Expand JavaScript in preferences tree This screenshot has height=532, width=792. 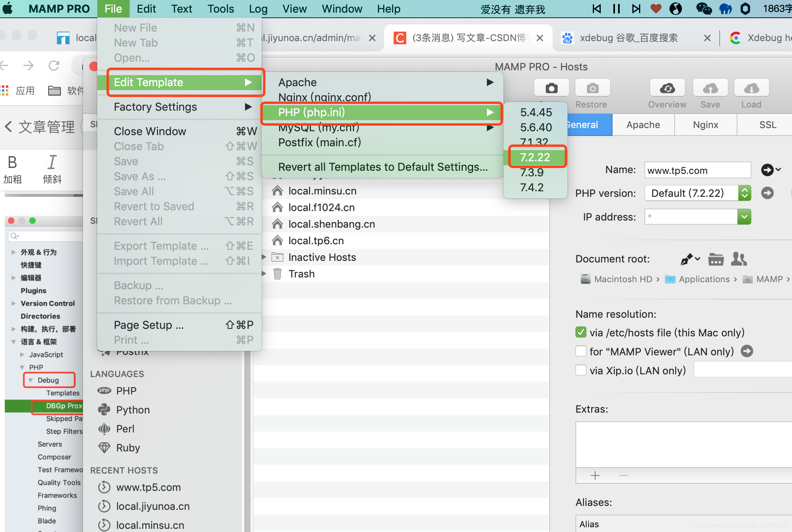tap(22, 355)
